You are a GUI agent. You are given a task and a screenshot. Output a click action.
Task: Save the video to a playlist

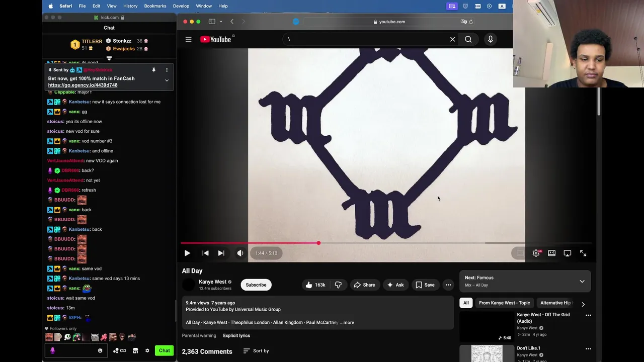425,285
